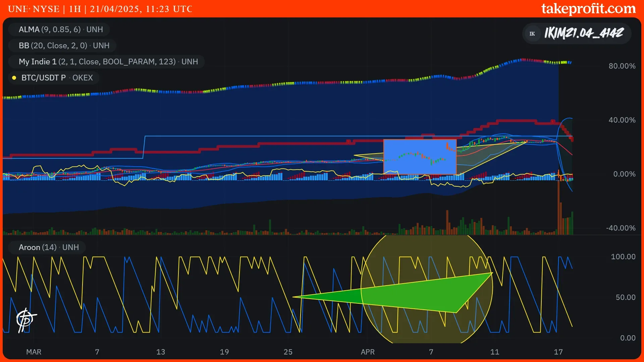This screenshot has height=362, width=644.
Task: Select the Aroon (14) UNH indicator label
Action: (49, 247)
